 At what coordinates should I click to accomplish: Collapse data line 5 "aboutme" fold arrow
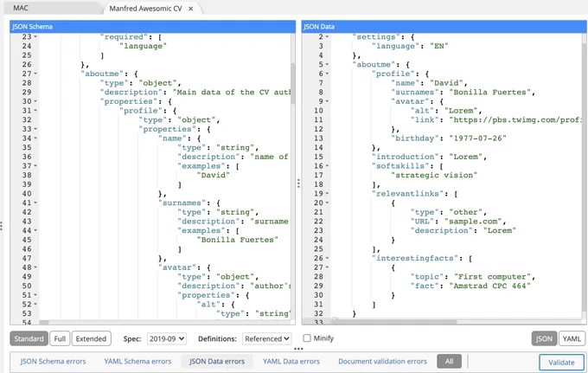click(328, 65)
